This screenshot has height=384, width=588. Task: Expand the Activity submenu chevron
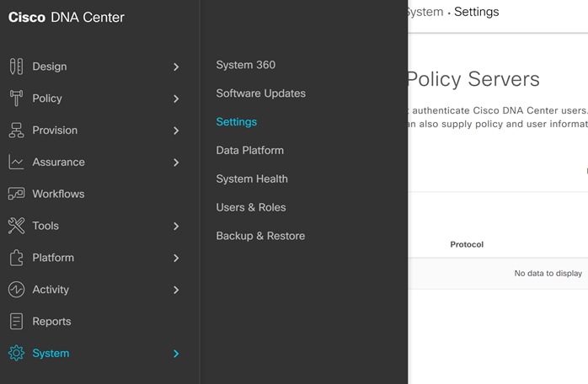click(x=176, y=290)
